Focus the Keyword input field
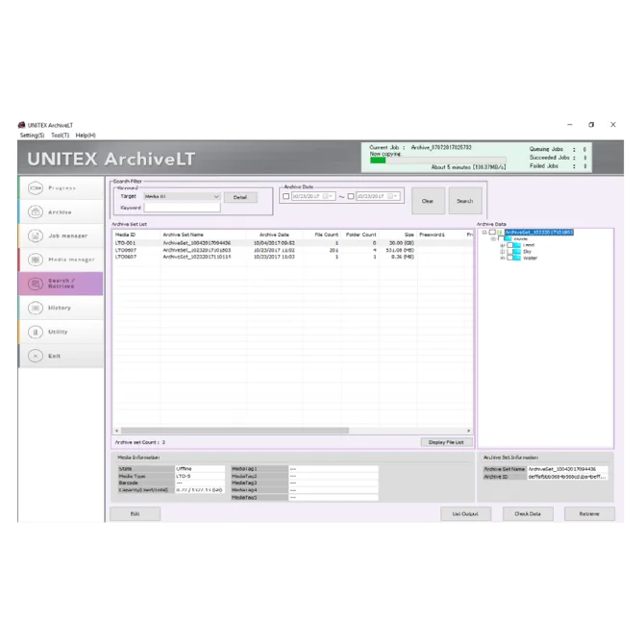The image size is (644, 644). (182, 208)
